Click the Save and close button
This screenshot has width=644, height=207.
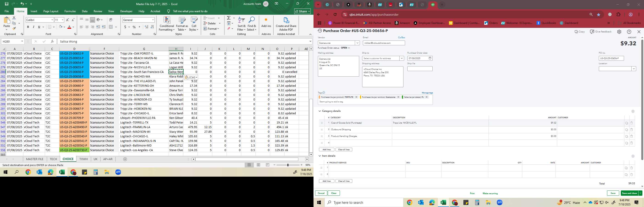click(629, 193)
